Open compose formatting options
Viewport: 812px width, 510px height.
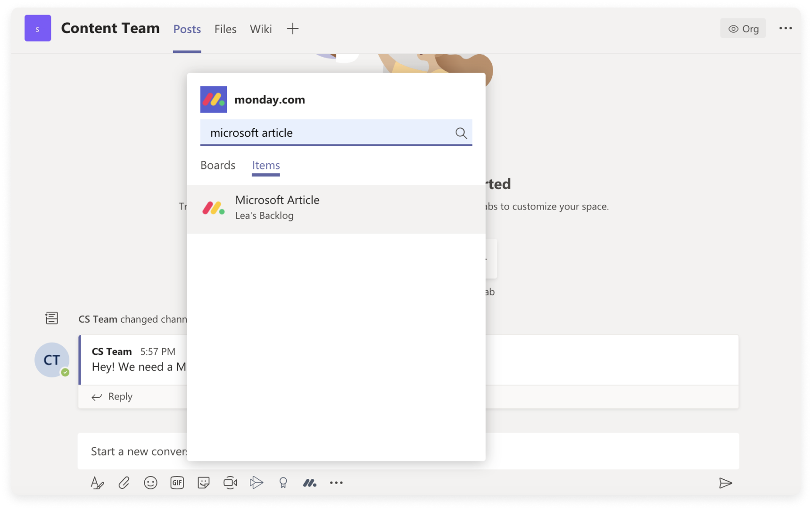coord(97,483)
